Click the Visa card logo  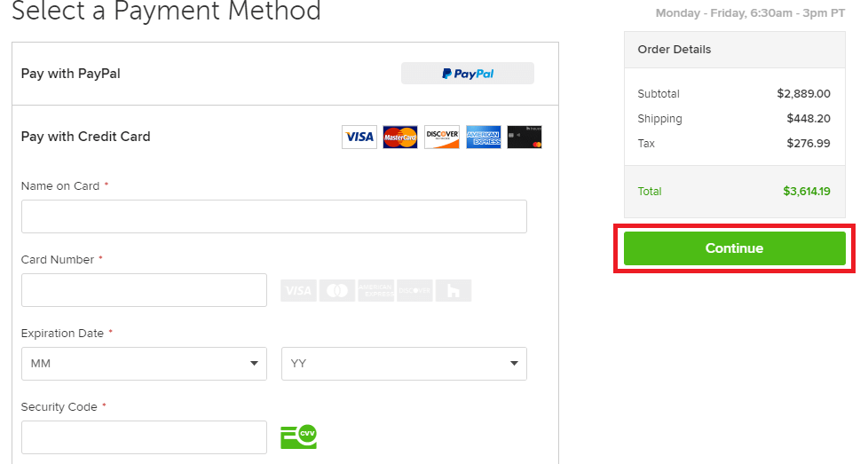[x=359, y=138]
